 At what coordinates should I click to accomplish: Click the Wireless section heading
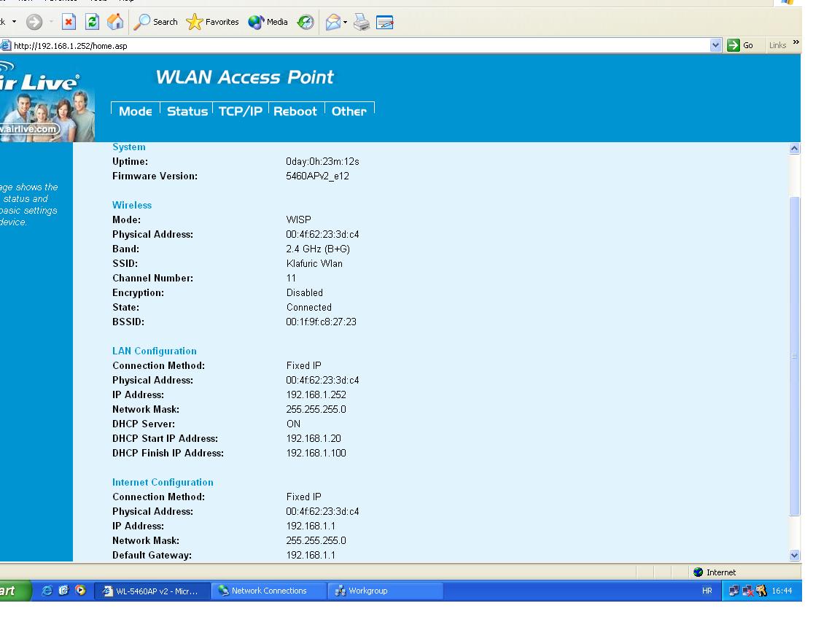pyautogui.click(x=132, y=205)
